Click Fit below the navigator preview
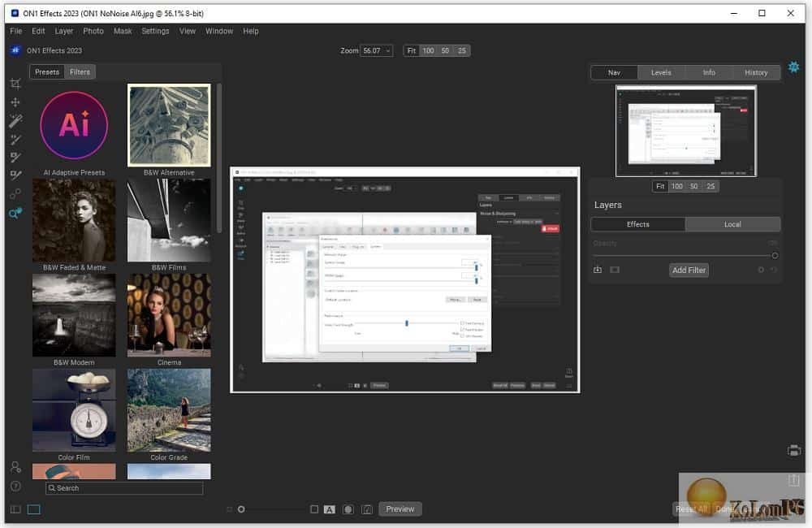Image resolution: width=812 pixels, height=528 pixels. (660, 186)
